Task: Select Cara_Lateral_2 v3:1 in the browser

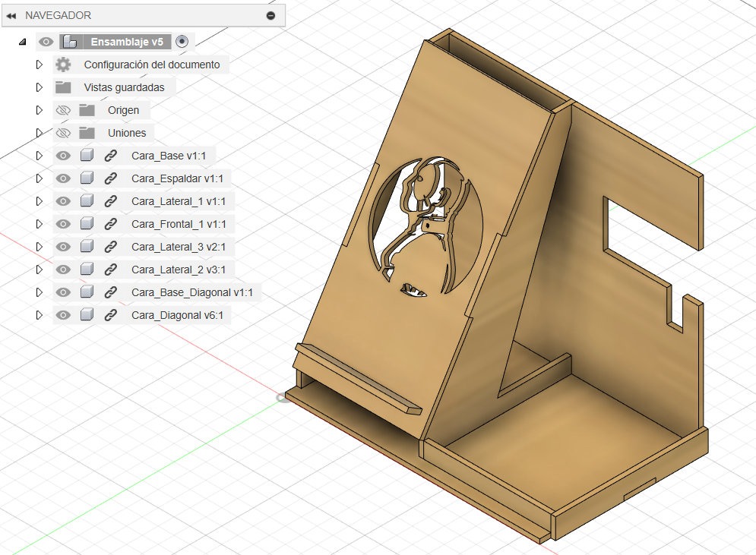Action: (179, 270)
